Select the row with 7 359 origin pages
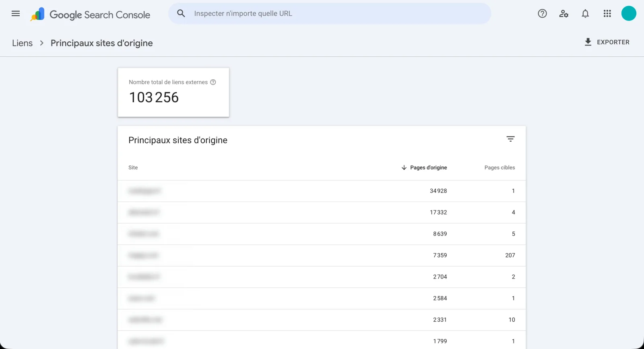Screen dimensions: 644x349 (x=322, y=255)
